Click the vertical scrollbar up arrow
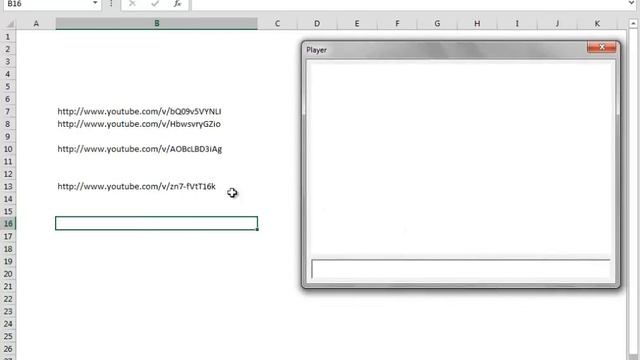640x360 pixels. point(633,24)
